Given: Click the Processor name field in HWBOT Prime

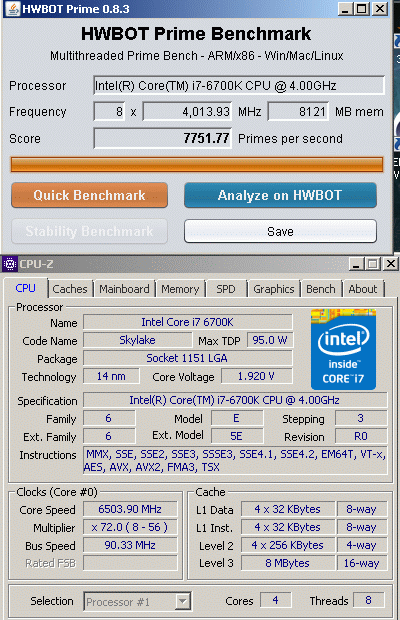Looking at the screenshot, I should tap(239, 85).
